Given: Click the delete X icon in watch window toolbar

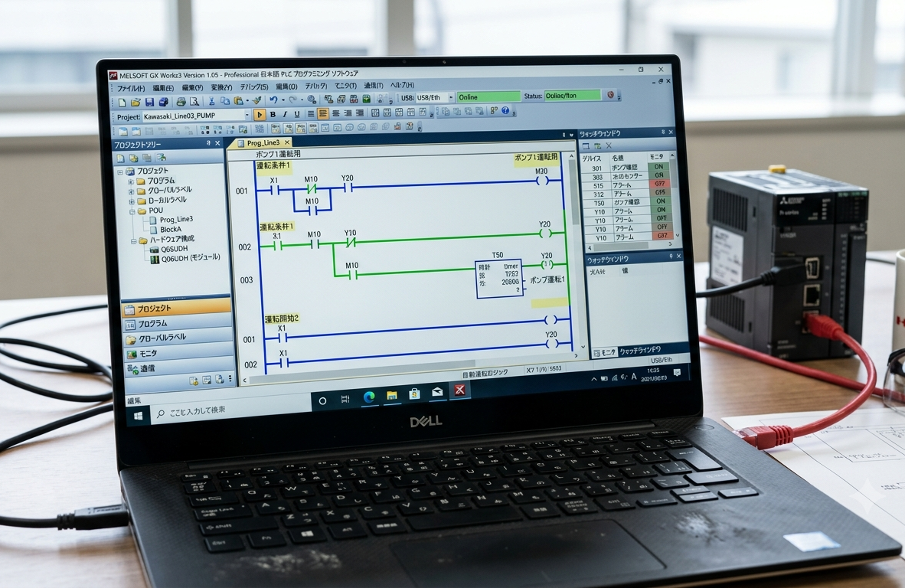Looking at the screenshot, I should point(609,146).
